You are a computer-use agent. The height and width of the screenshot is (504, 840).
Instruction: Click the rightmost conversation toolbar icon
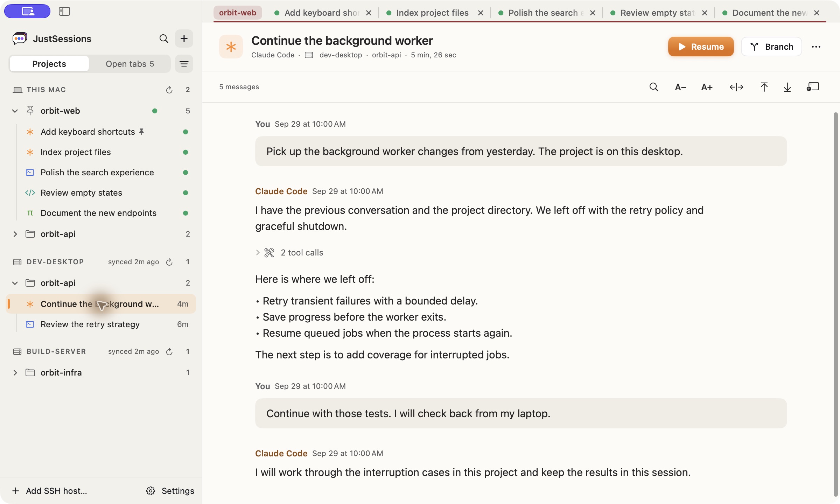tap(813, 87)
